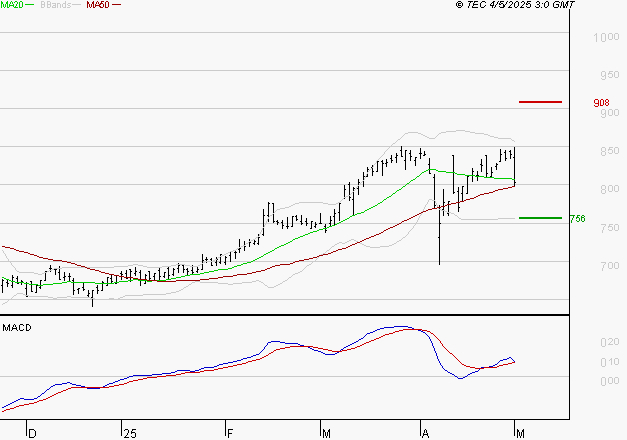Click the green 756 support level marker

point(540,218)
